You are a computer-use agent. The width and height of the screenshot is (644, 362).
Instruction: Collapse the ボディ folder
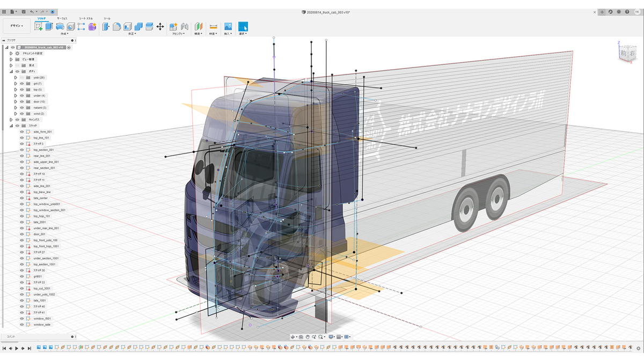click(x=11, y=71)
